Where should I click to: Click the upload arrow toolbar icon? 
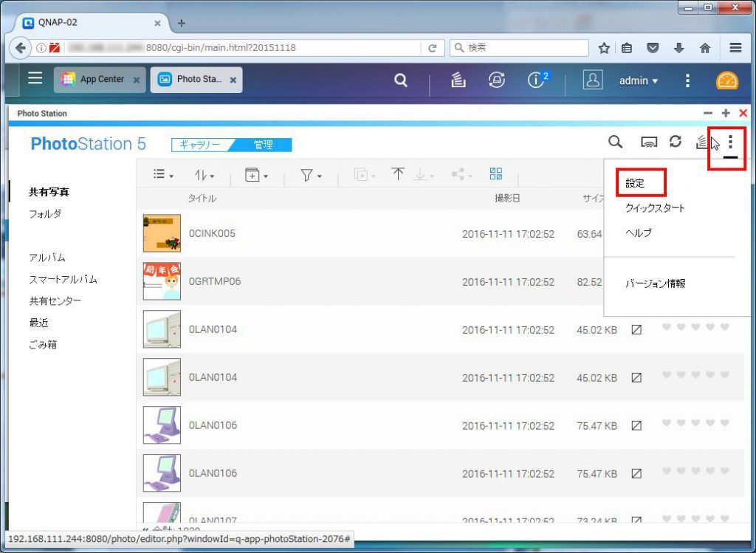coord(398,174)
